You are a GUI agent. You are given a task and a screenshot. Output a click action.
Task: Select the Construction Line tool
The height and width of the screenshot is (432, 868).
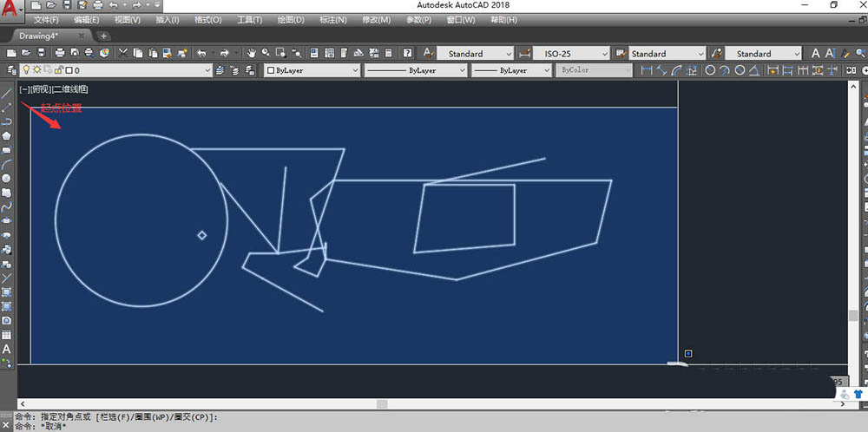click(x=7, y=108)
